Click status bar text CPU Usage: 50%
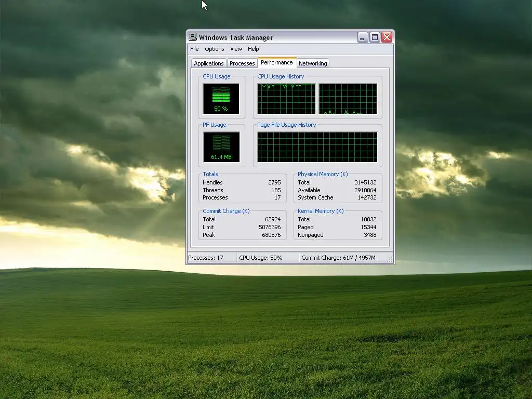This screenshot has width=532, height=399. 261,258
